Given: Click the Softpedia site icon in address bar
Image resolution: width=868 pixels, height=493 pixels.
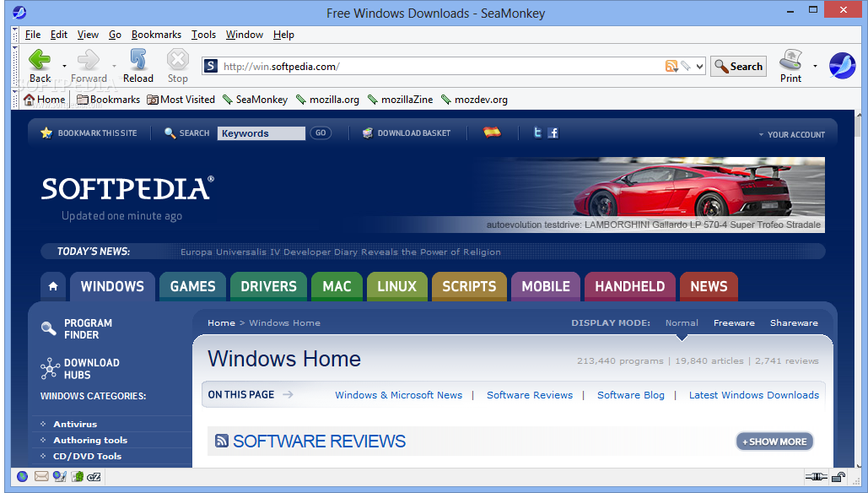Looking at the screenshot, I should point(210,67).
